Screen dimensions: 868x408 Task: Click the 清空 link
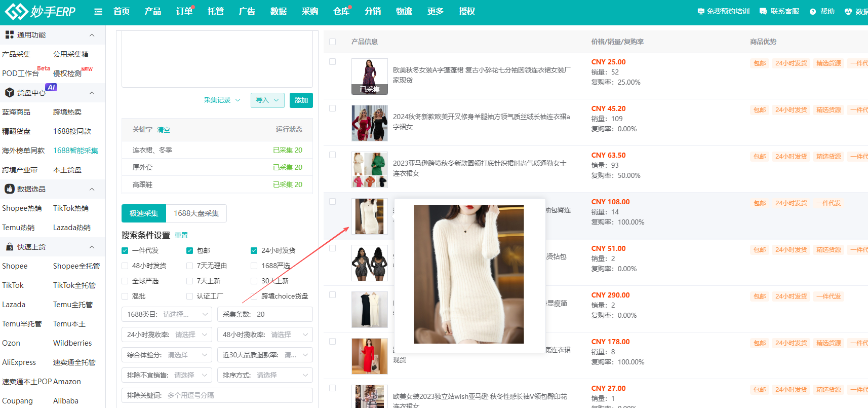click(x=164, y=130)
